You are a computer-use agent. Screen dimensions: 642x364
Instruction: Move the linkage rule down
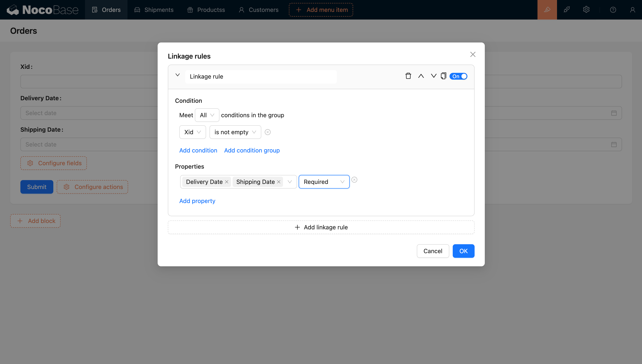click(x=434, y=76)
